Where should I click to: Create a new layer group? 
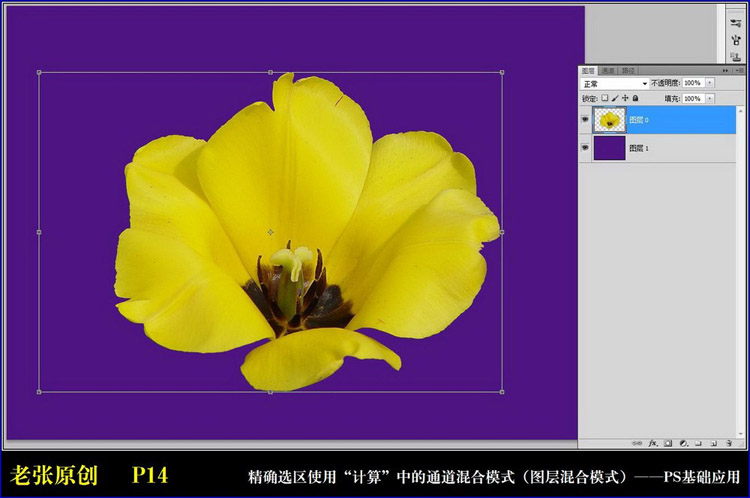click(698, 442)
